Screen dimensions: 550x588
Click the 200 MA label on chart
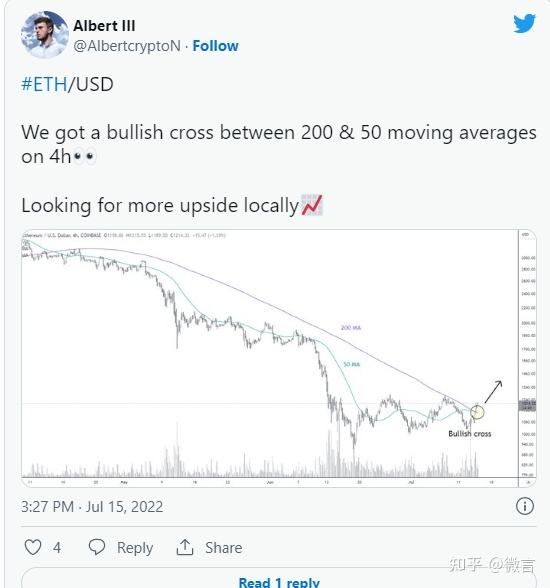(351, 328)
